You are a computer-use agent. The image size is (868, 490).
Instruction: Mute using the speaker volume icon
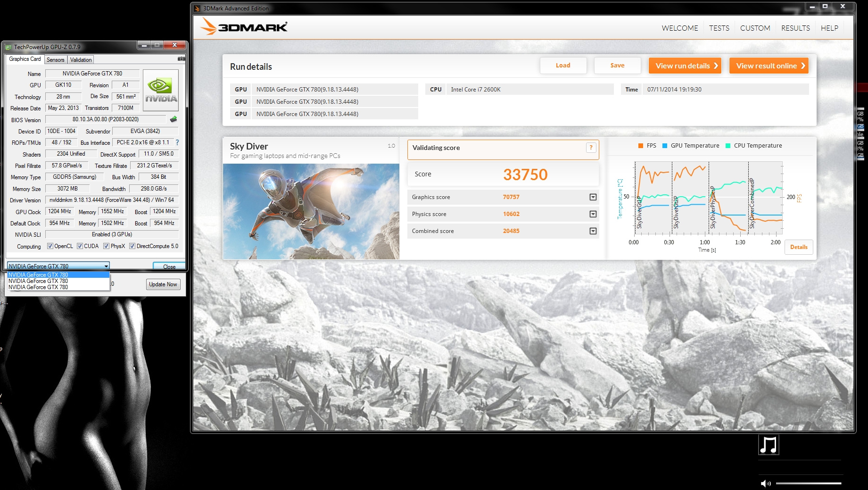pyautogui.click(x=766, y=483)
